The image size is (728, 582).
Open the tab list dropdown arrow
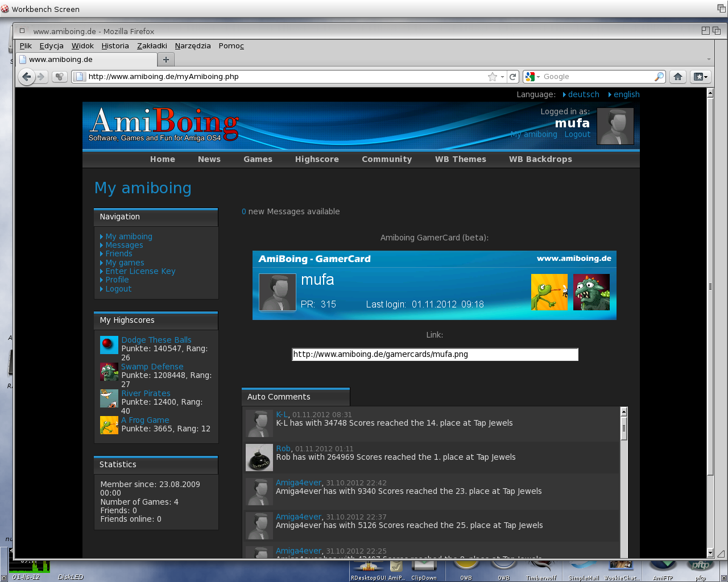click(x=709, y=59)
